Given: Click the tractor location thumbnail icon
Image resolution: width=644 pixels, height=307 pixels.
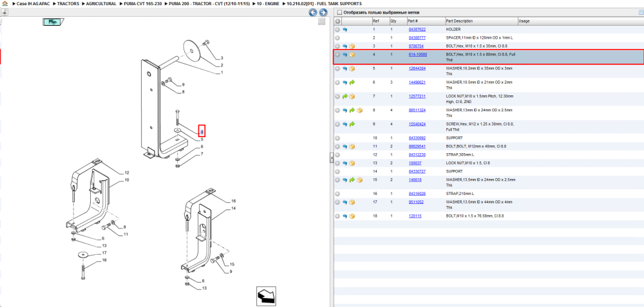Looking at the screenshot, I should [x=53, y=22].
